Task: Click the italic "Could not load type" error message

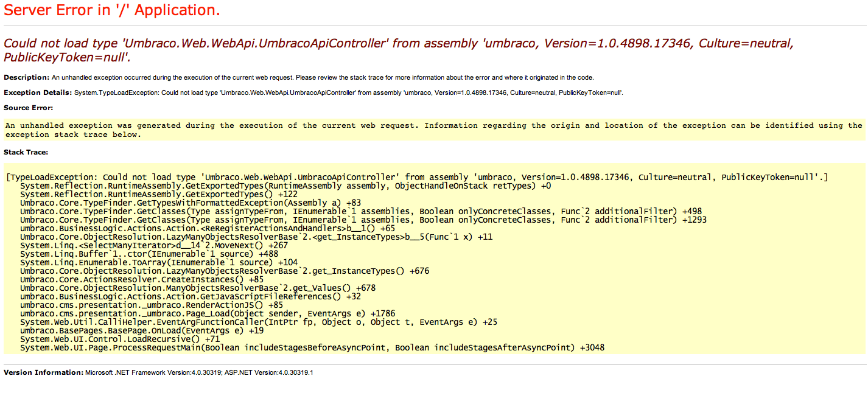Action: (399, 50)
